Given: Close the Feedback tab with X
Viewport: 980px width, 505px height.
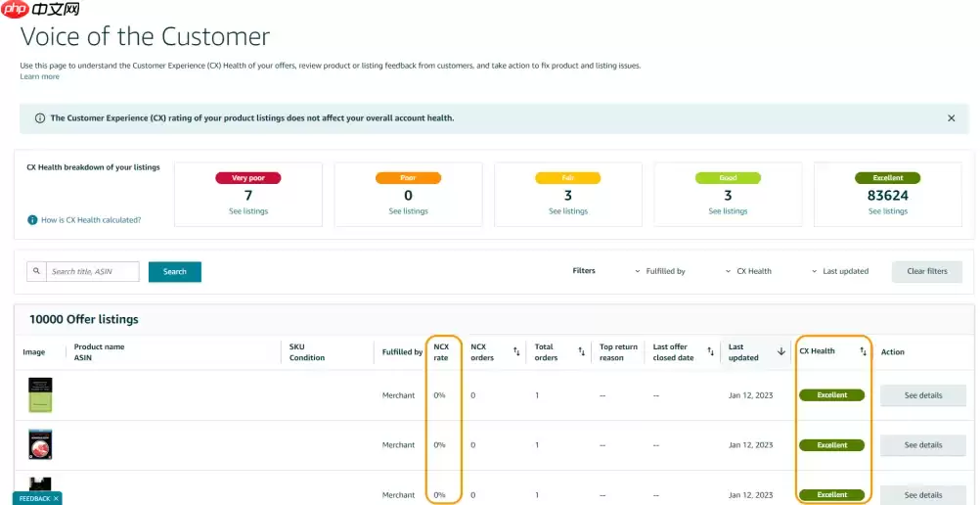Looking at the screenshot, I should pyautogui.click(x=56, y=498).
